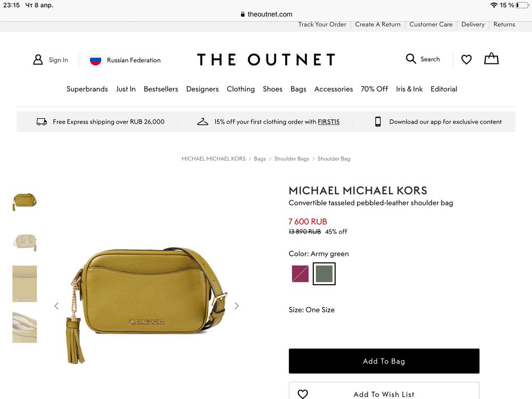
Task: Click the Search magnifier icon
Action: [411, 59]
